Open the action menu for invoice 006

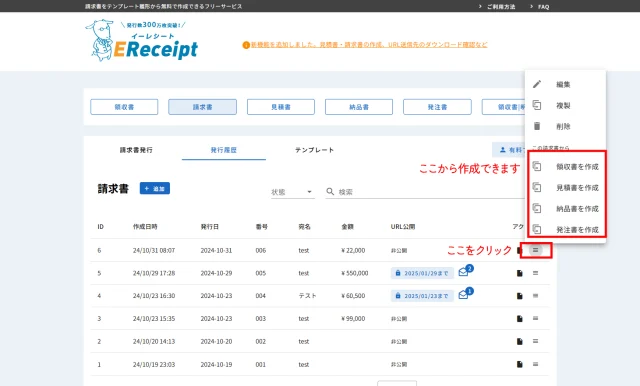pos(536,250)
